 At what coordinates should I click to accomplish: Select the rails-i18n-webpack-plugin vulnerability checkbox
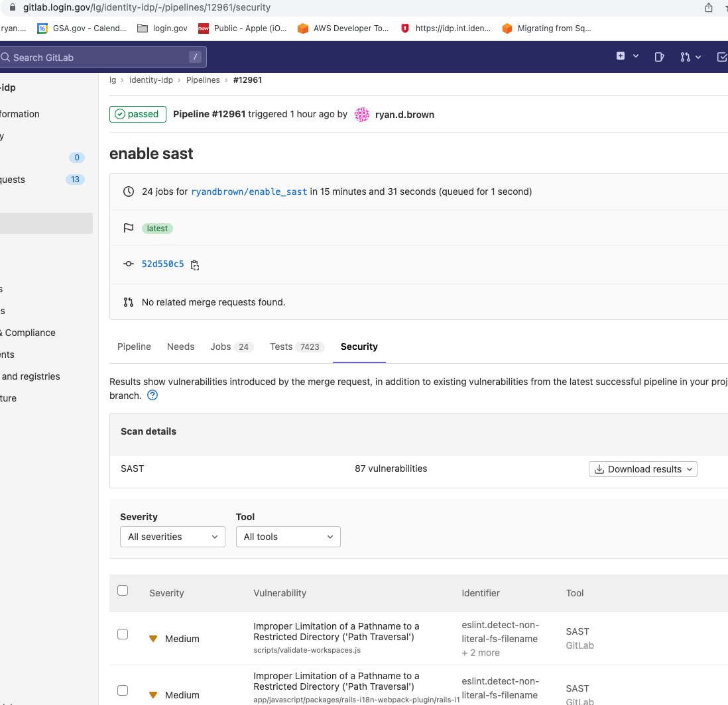tap(123, 690)
